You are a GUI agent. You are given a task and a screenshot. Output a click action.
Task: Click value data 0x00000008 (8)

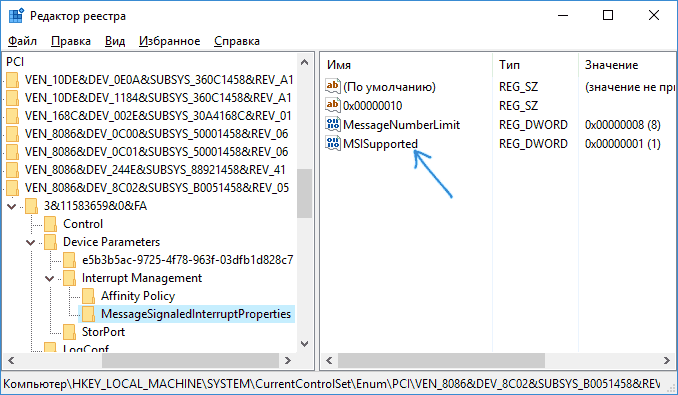tap(623, 124)
